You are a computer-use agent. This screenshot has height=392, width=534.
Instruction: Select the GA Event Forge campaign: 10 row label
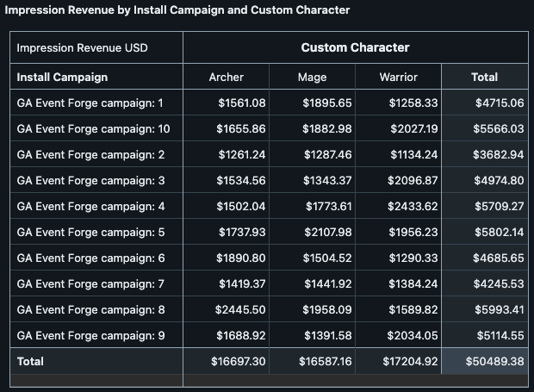tap(93, 129)
